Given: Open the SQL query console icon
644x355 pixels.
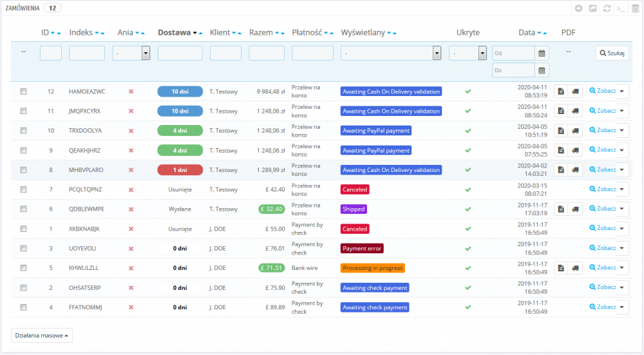Looking at the screenshot, I should click(x=621, y=8).
